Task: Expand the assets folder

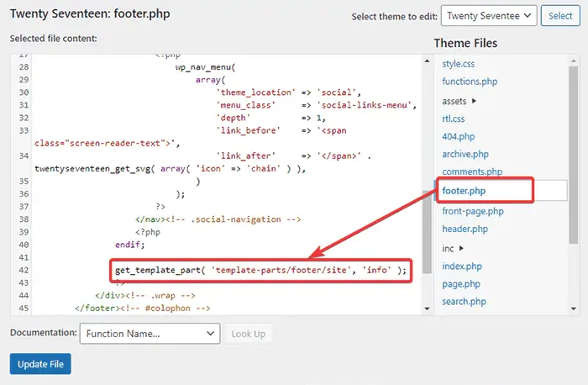Action: coord(459,101)
